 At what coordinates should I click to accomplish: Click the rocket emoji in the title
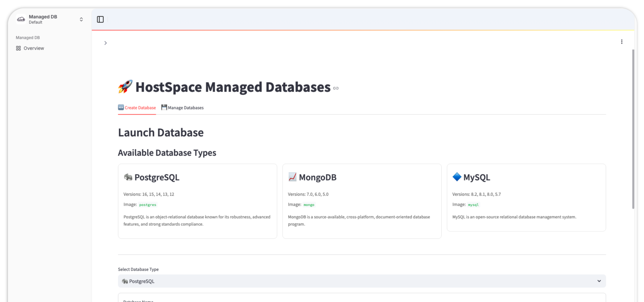(x=125, y=87)
